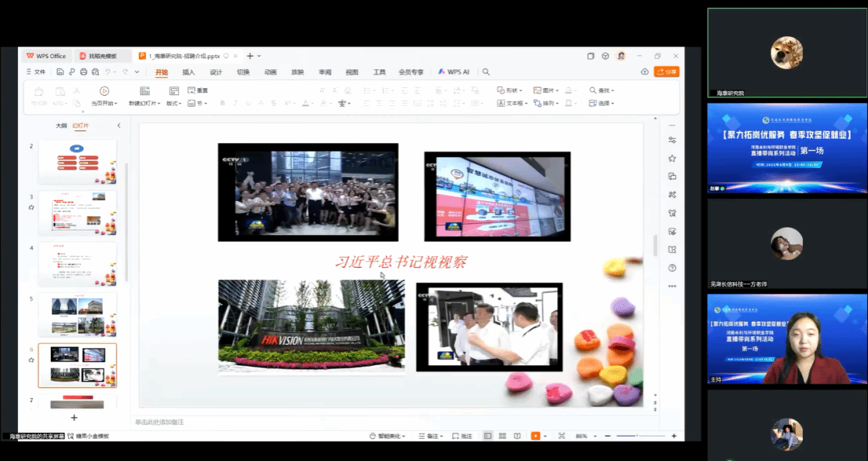Open the search magnifier next to WPS AI
868x461 pixels.
[x=486, y=72]
